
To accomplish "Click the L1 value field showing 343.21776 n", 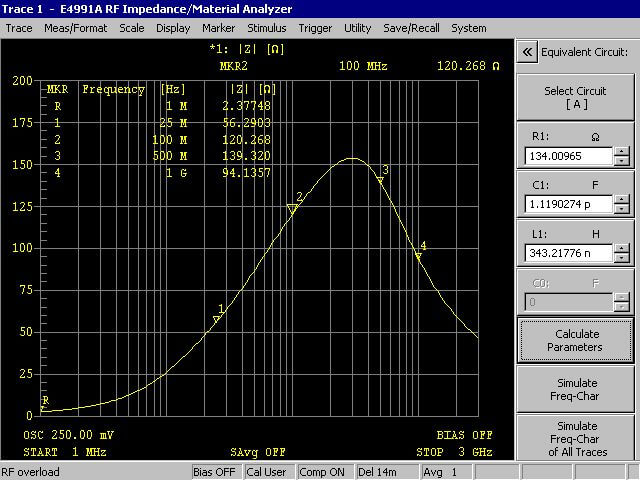I will coord(569,253).
